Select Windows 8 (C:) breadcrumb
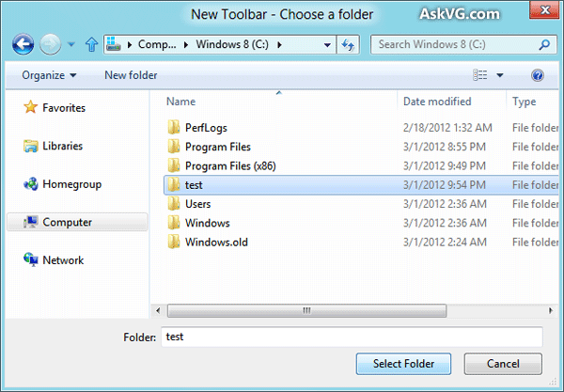Viewport: 564px width, 392px height. click(232, 44)
